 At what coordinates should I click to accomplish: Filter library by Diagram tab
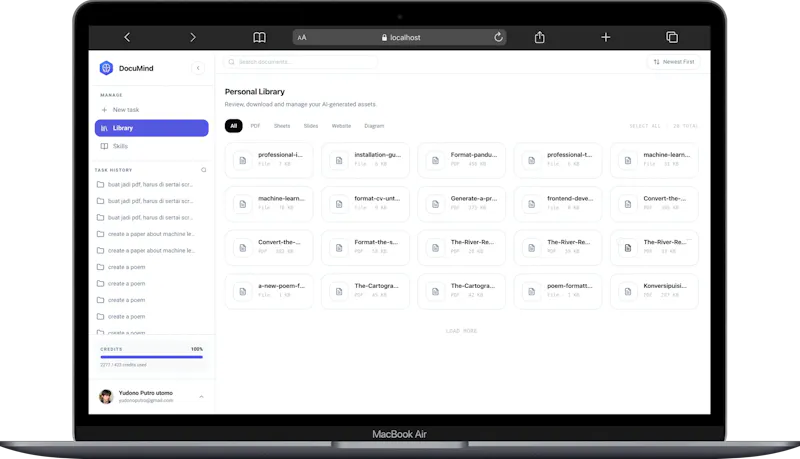[x=374, y=126]
